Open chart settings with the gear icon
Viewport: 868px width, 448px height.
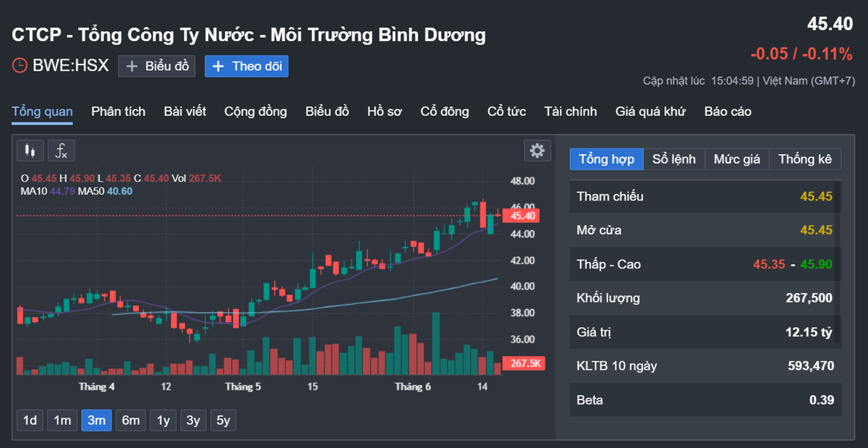(537, 150)
